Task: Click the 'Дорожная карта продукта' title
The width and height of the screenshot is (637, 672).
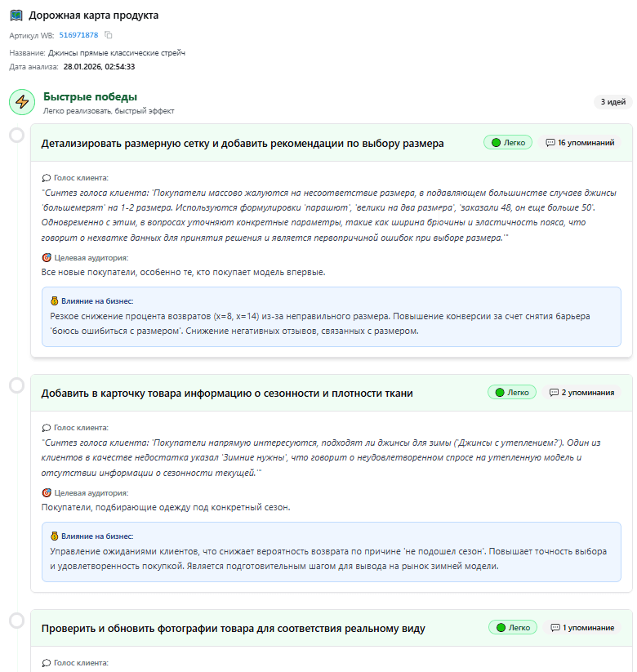Action: (94, 16)
